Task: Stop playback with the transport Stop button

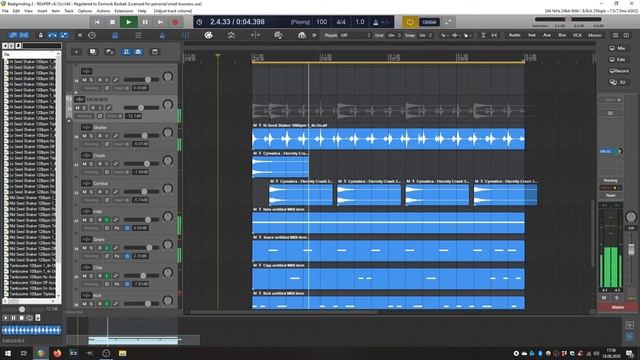Action: click(112, 22)
